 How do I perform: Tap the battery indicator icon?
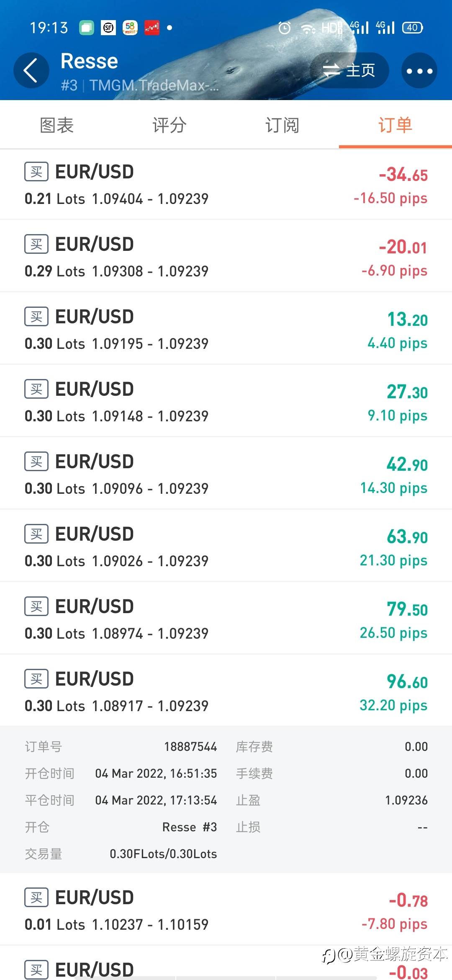tap(412, 28)
